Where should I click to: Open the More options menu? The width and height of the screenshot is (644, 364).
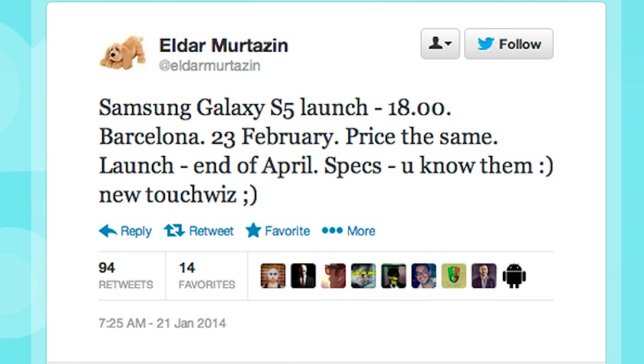click(x=349, y=231)
